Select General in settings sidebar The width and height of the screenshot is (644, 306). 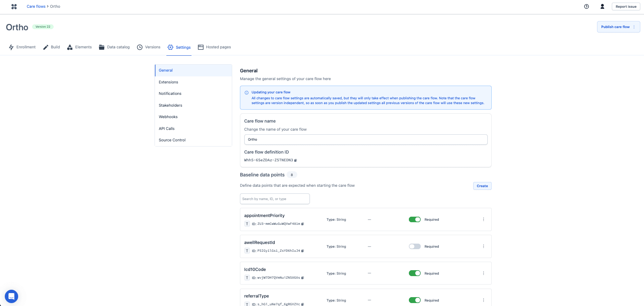click(x=193, y=71)
